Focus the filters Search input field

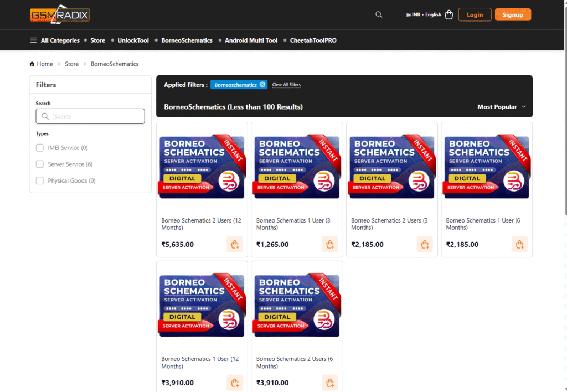tap(97, 116)
